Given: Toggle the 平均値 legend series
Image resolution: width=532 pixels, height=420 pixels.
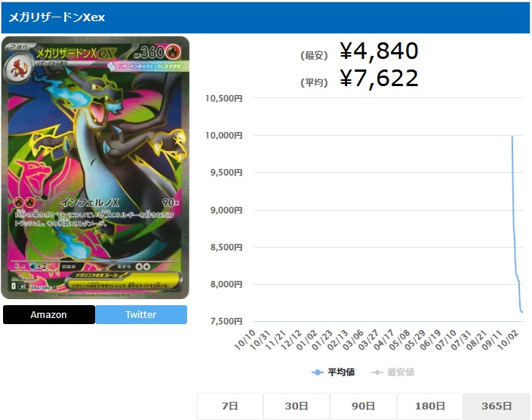Looking at the screenshot, I should click(334, 372).
